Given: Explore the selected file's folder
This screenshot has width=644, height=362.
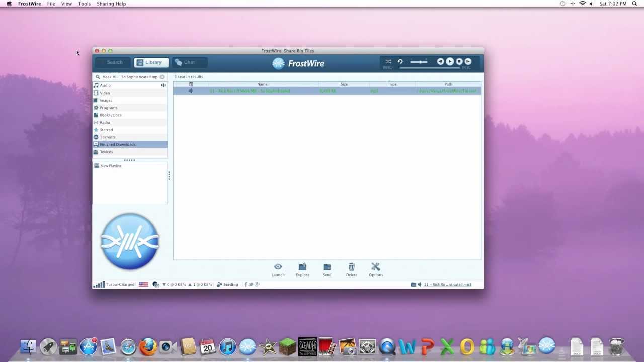Looking at the screenshot, I should click(x=302, y=270).
